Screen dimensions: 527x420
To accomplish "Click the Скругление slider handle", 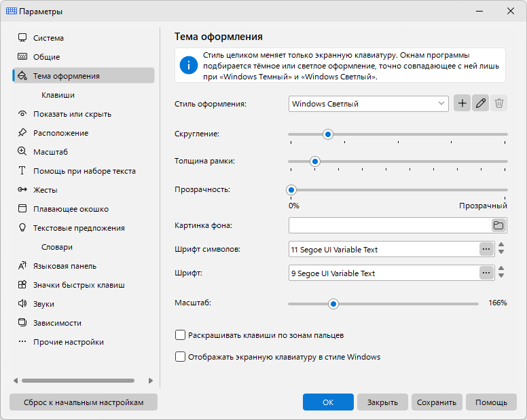I will coord(328,134).
